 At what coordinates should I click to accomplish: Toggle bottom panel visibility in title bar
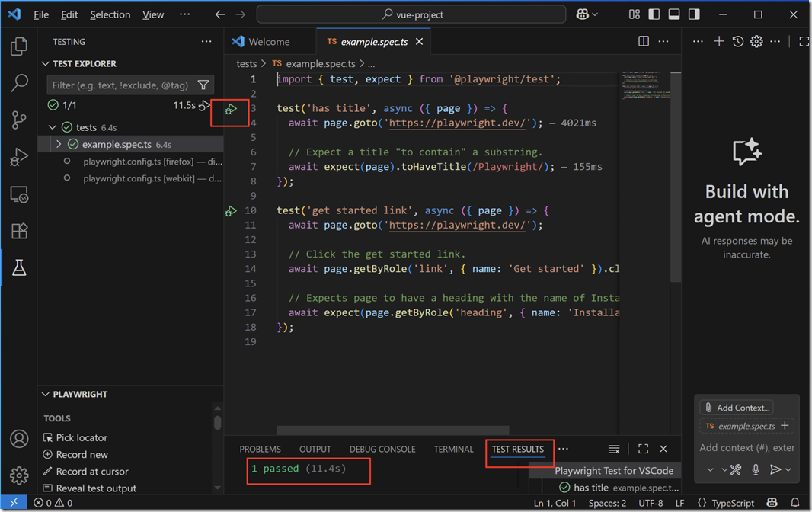(x=673, y=14)
